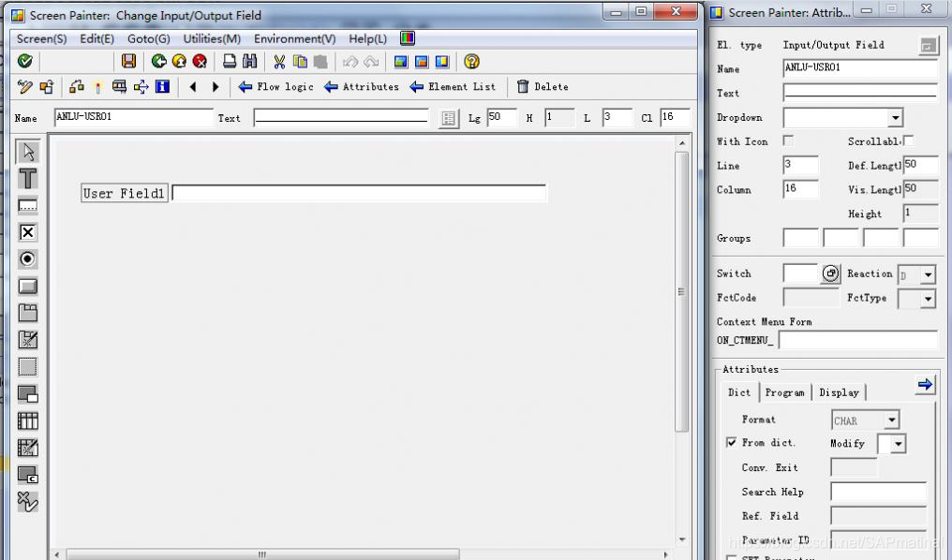Switch to the Program attributes tab
The height and width of the screenshot is (560, 952).
784,392
